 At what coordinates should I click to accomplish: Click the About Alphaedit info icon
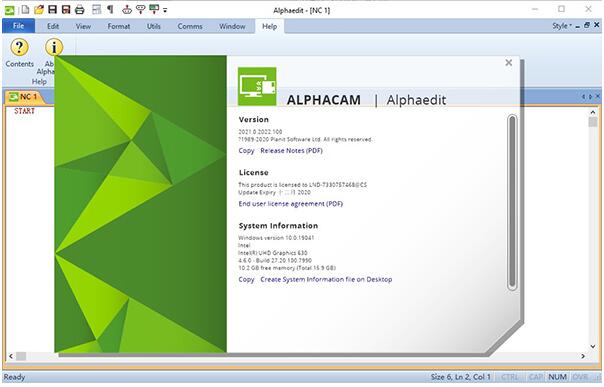[x=54, y=47]
